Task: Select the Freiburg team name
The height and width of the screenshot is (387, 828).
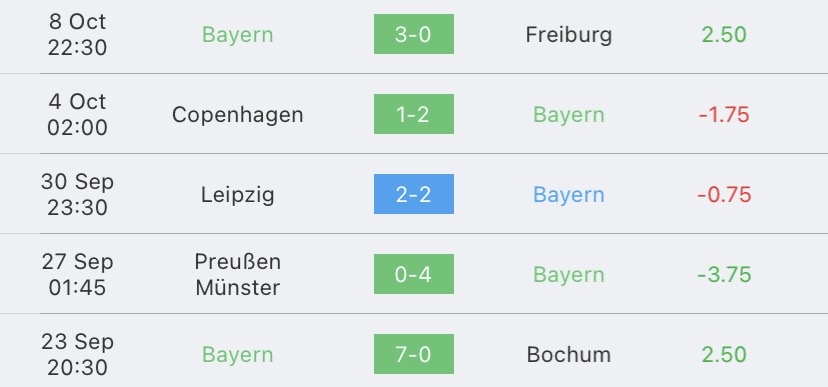Action: tap(569, 35)
